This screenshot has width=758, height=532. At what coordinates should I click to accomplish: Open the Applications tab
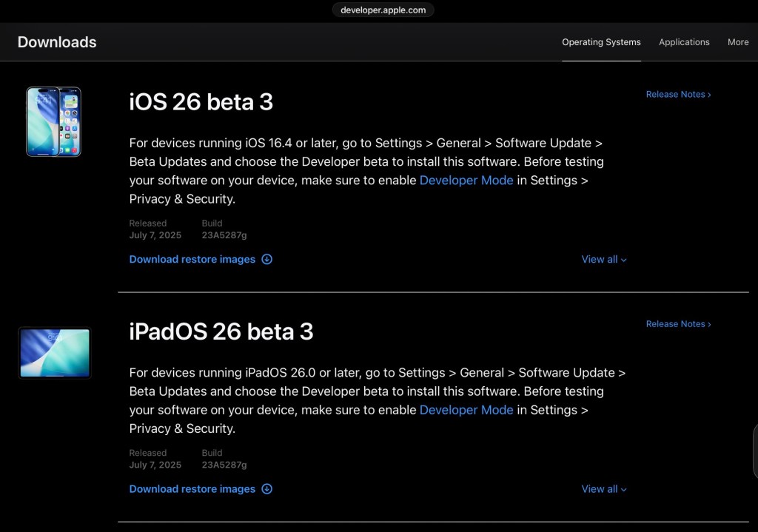click(x=684, y=42)
